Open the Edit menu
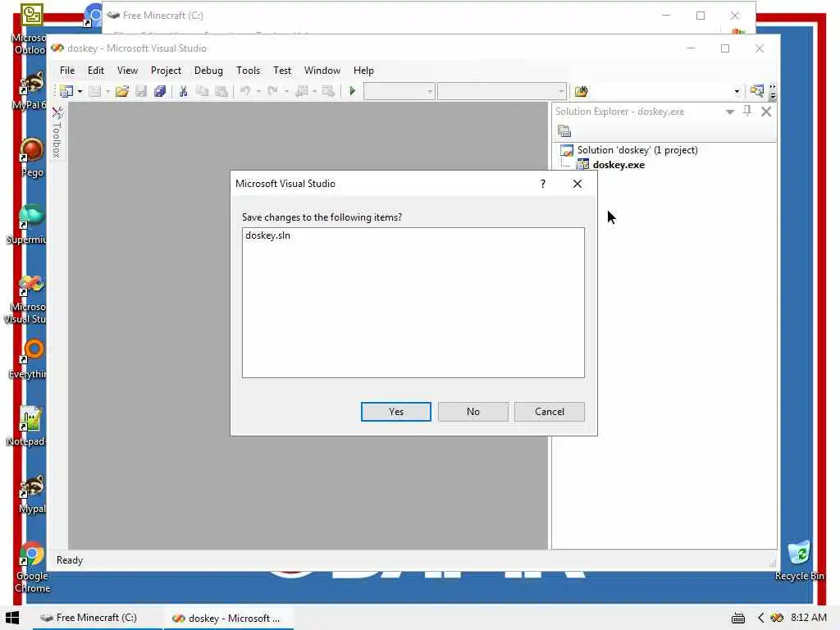The height and width of the screenshot is (630, 840). [96, 71]
